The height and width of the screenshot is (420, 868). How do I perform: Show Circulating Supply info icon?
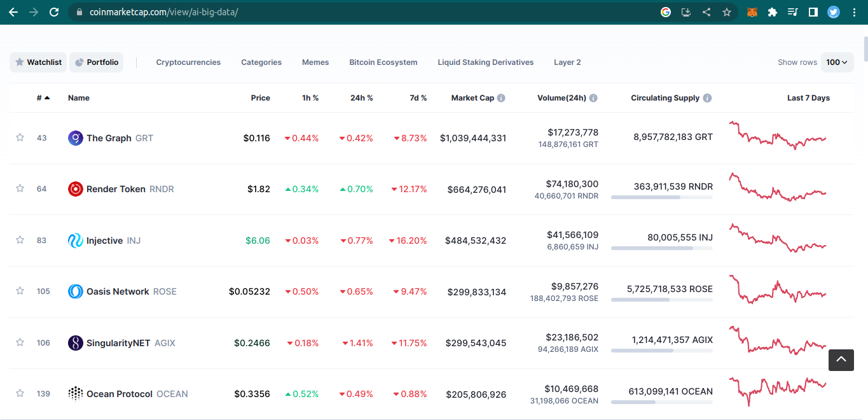[x=707, y=98]
